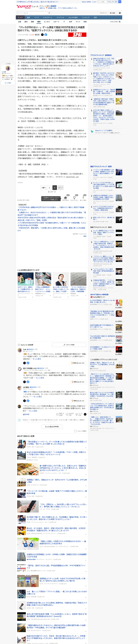Click the 1945 comment count icon under headline

tap(32, 35)
